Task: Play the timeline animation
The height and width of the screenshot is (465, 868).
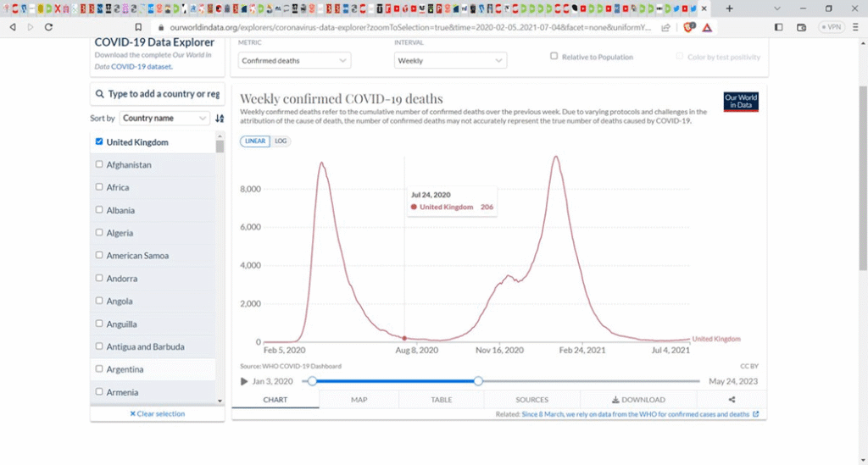Action: point(244,381)
